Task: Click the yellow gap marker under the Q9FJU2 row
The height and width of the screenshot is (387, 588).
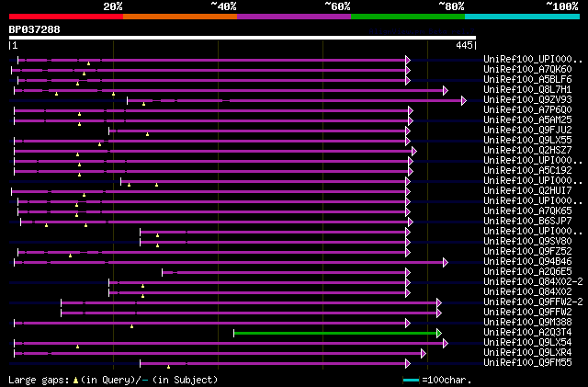Action: tap(147, 134)
